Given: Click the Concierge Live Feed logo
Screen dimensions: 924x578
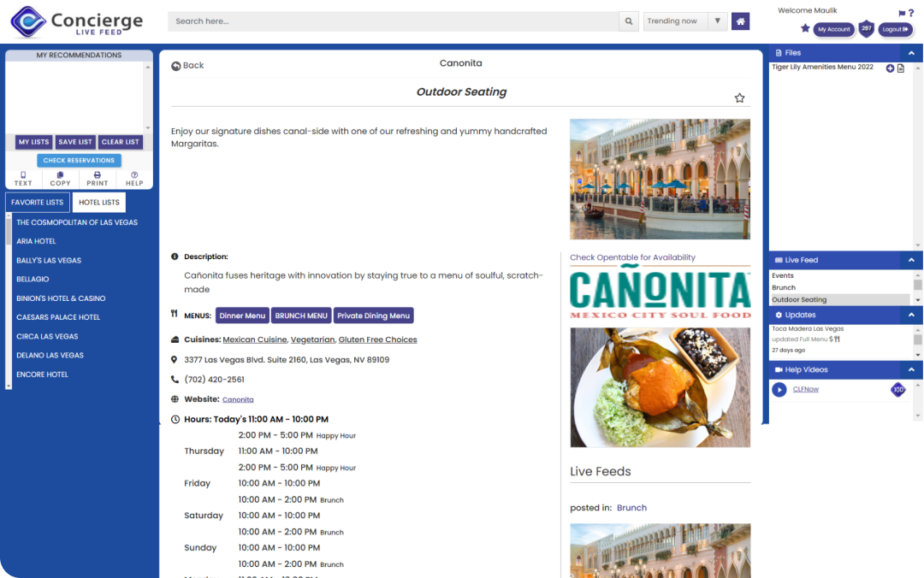Looking at the screenshot, I should [x=77, y=21].
